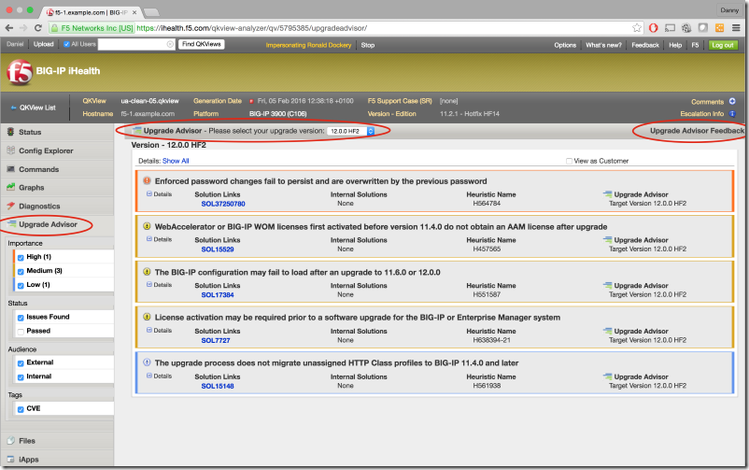Image resolution: width=749 pixels, height=470 pixels.
Task: Enable the Passed status checkbox
Action: point(21,330)
